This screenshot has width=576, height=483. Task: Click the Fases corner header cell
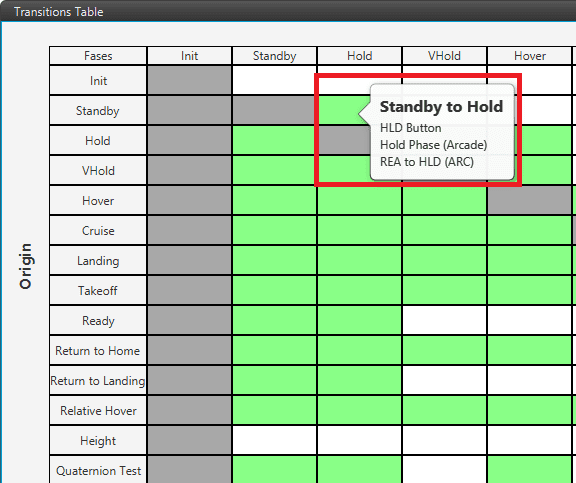(98, 56)
